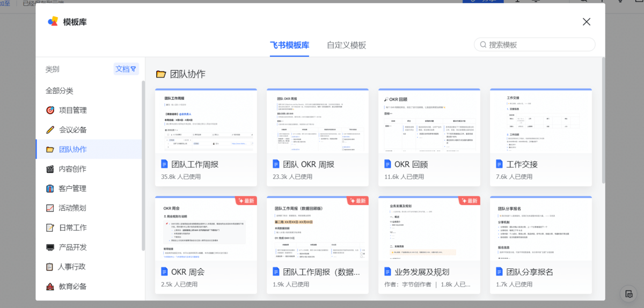Open the OKR 回顾 template preview
The height and width of the screenshot is (308, 644).
tap(429, 121)
